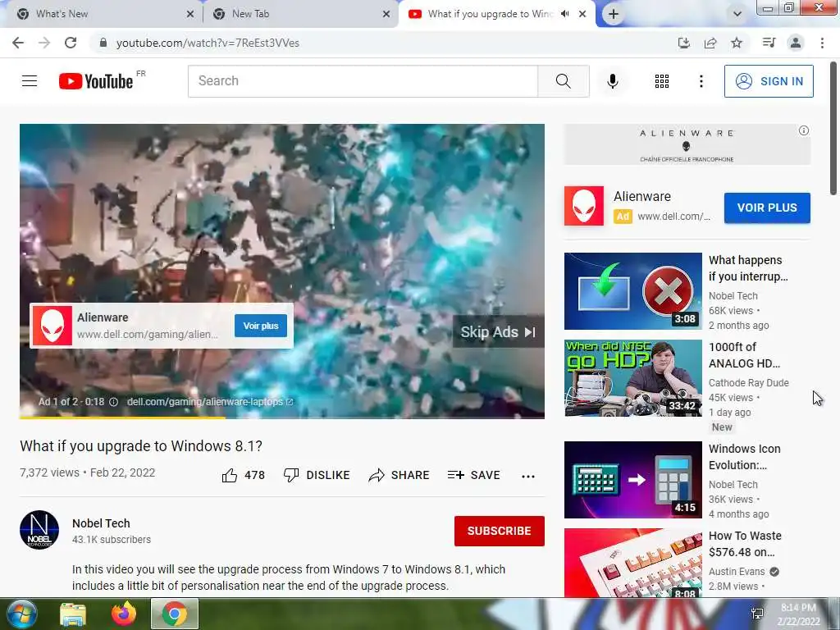The image size is (840, 630).
Task: Dislike the video
Action: 317,475
